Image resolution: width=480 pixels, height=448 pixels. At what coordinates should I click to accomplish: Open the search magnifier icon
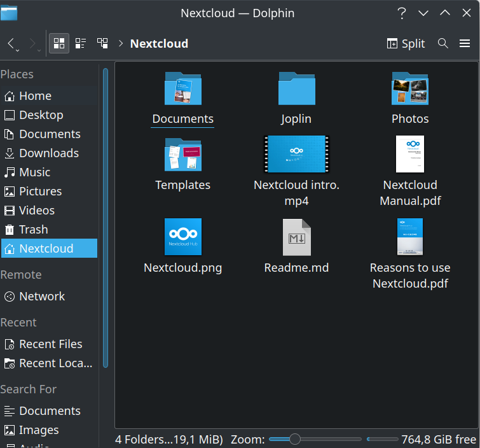(x=443, y=43)
